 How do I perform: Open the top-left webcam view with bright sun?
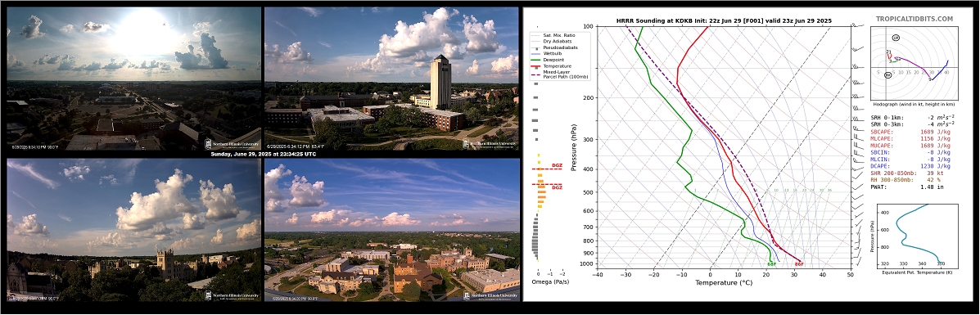(133, 78)
